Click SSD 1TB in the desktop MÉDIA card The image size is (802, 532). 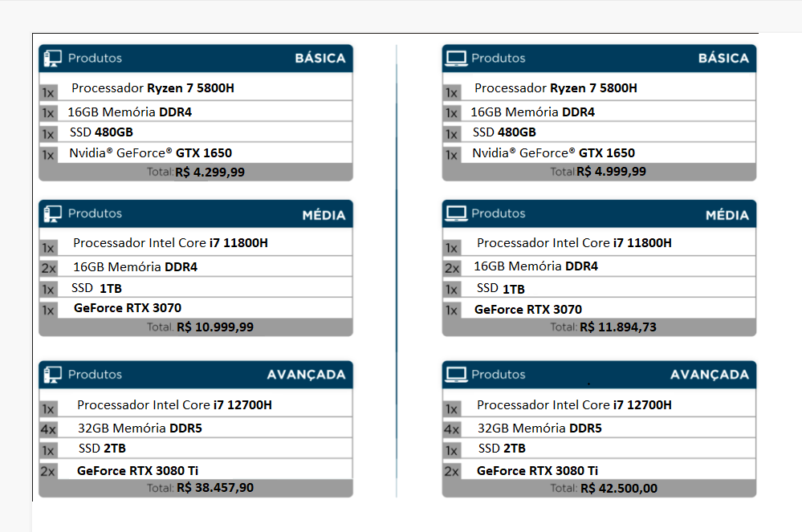tap(96, 288)
